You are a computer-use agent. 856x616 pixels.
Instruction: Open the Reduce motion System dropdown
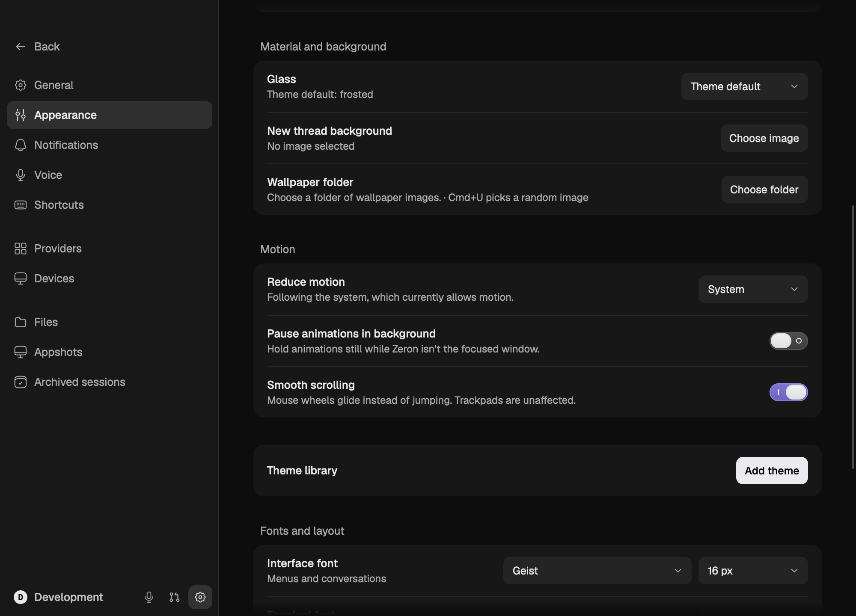coord(753,289)
